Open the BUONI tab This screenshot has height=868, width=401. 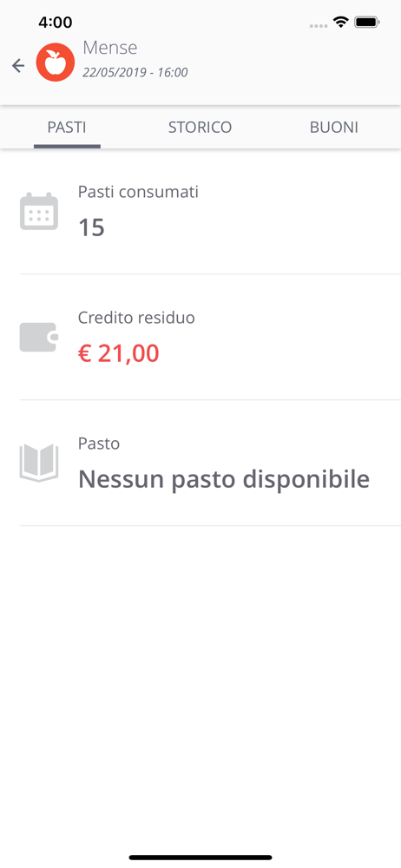click(334, 128)
